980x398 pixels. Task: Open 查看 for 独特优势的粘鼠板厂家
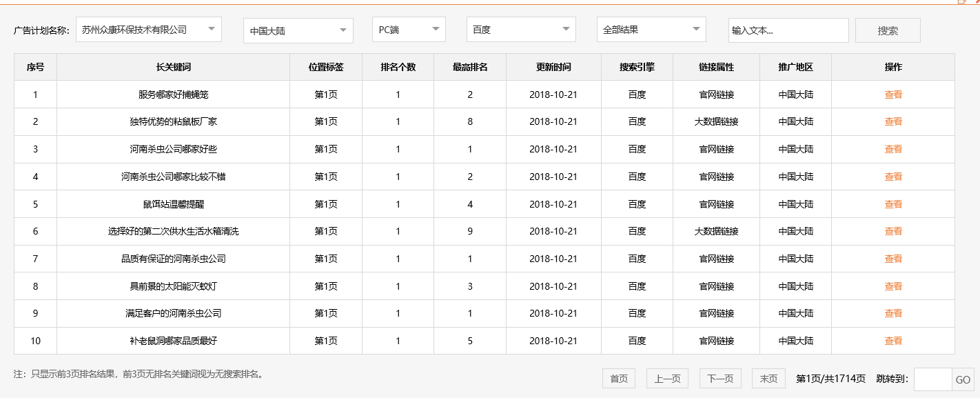(x=893, y=121)
